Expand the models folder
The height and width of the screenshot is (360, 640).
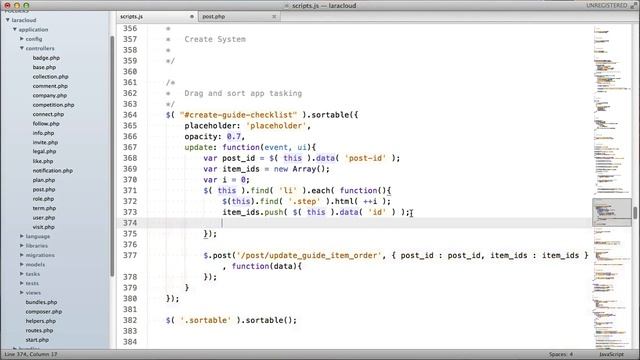coord(22,264)
